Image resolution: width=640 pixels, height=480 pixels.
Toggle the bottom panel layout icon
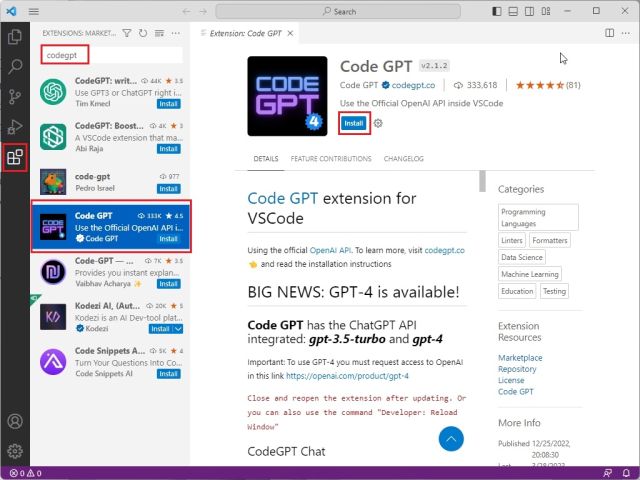[513, 11]
